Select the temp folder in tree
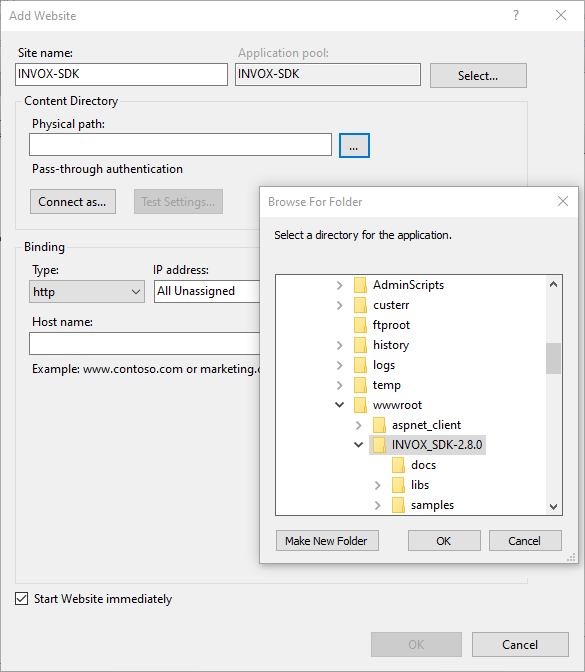 click(387, 385)
